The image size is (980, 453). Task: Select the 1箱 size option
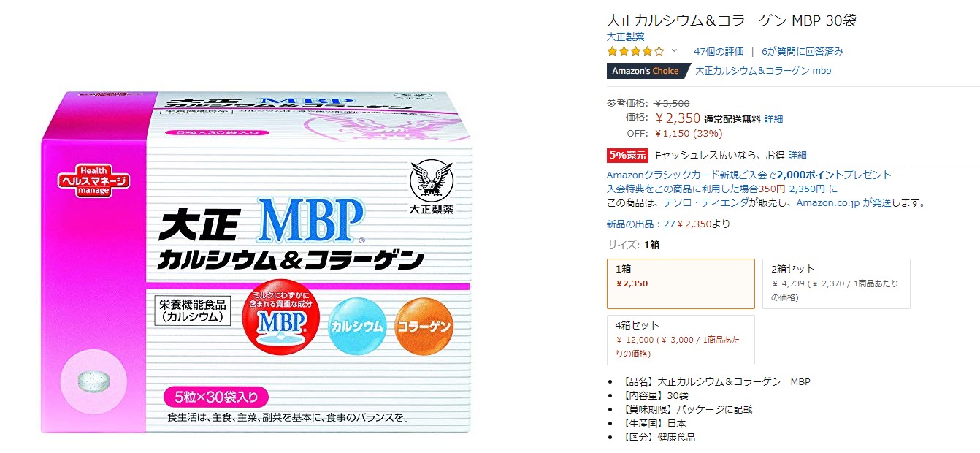pyautogui.click(x=681, y=283)
